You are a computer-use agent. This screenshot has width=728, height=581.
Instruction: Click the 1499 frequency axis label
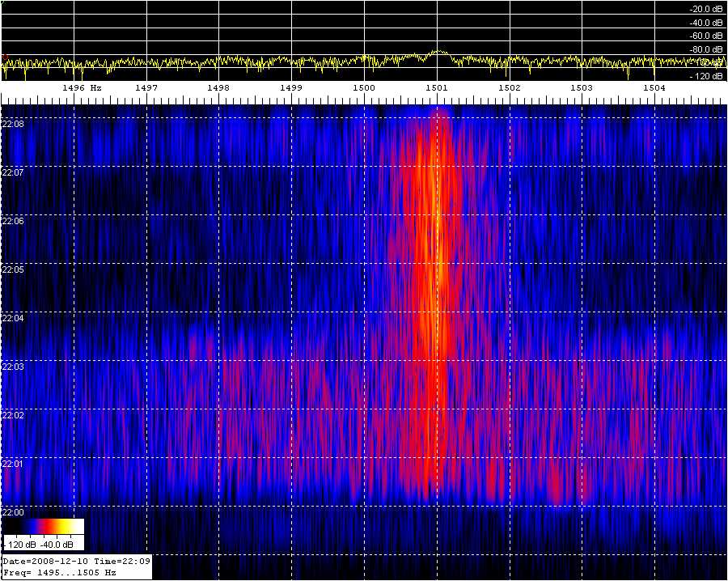tap(291, 87)
